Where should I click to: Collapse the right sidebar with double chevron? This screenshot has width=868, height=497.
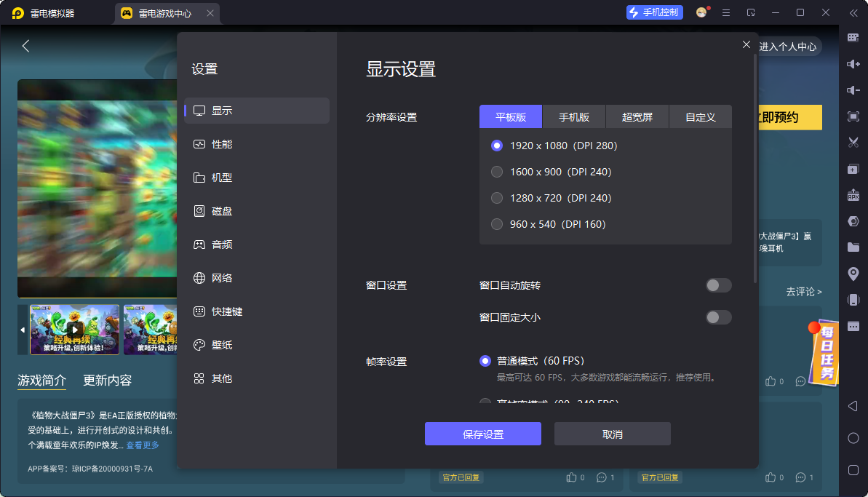853,12
